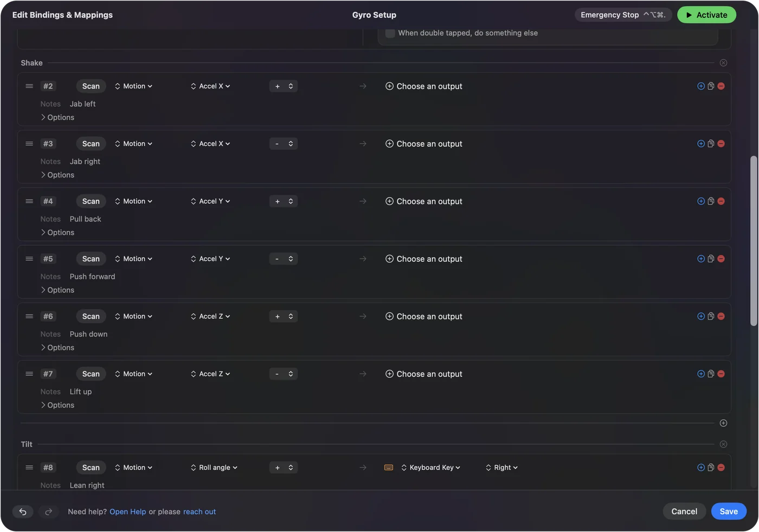Viewport: 759px width, 532px height.
Task: Edit the Jab right notes field
Action: [85, 162]
